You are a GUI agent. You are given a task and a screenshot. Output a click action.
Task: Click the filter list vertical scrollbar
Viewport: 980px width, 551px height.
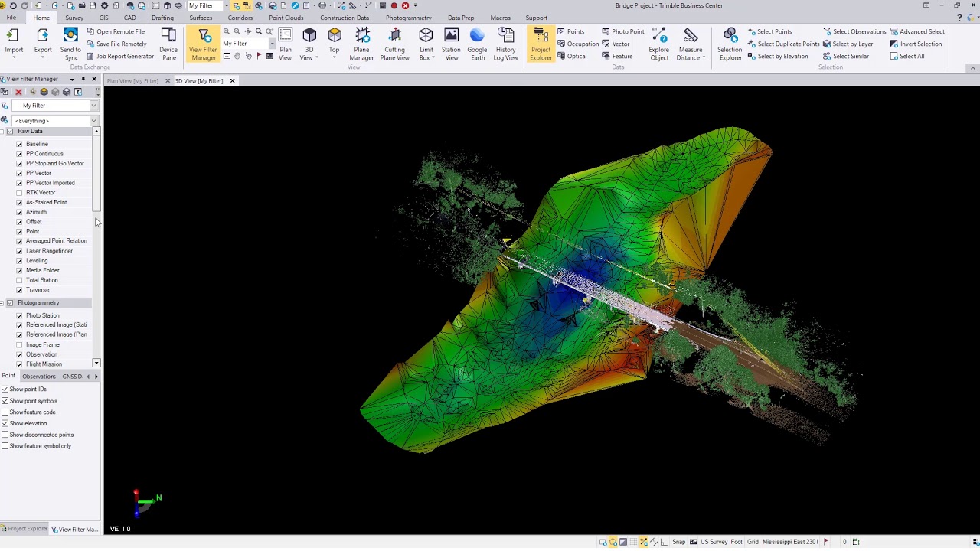(x=96, y=172)
